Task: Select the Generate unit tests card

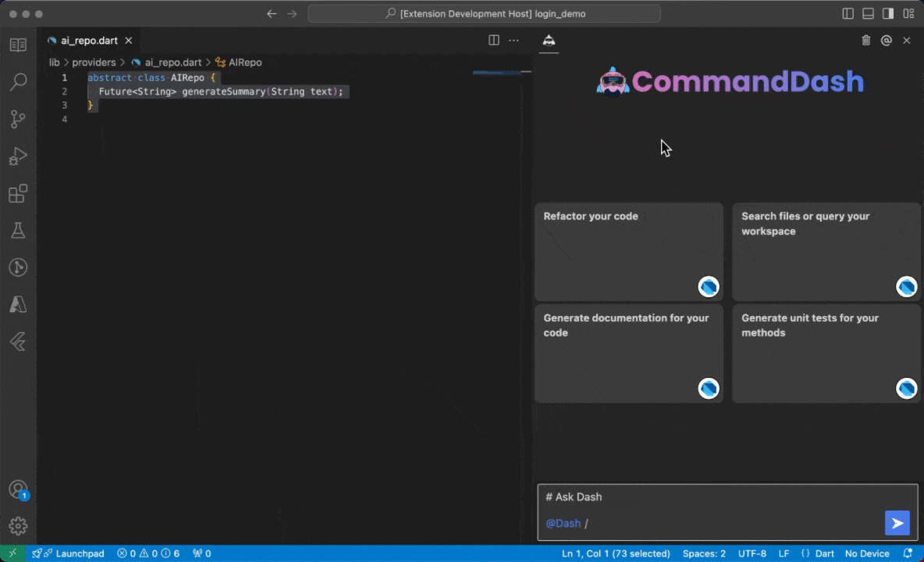Action: pyautogui.click(x=826, y=354)
